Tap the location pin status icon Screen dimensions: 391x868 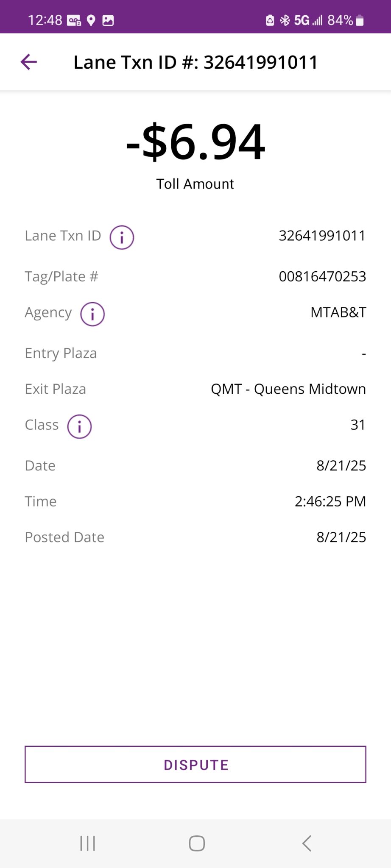[91, 20]
